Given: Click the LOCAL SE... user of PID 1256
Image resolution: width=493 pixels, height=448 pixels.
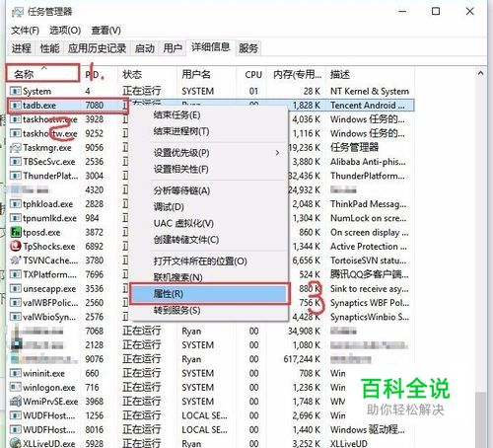Looking at the screenshot, I should click(x=204, y=415).
